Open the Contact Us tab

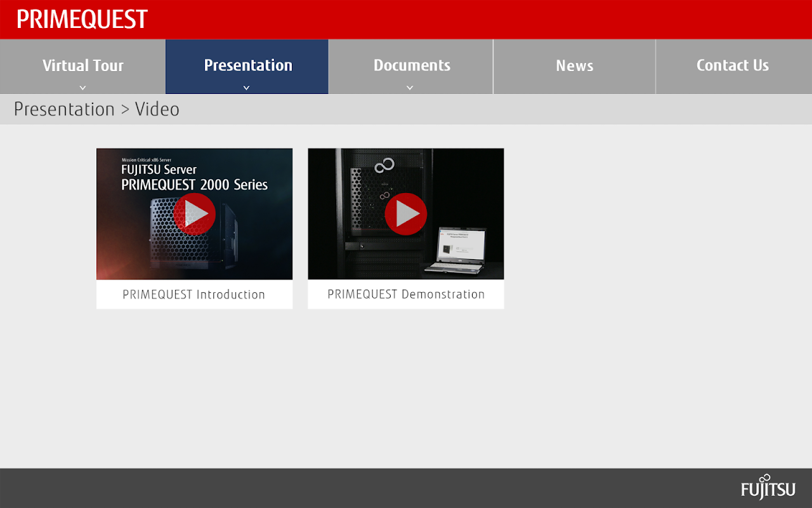coord(734,67)
